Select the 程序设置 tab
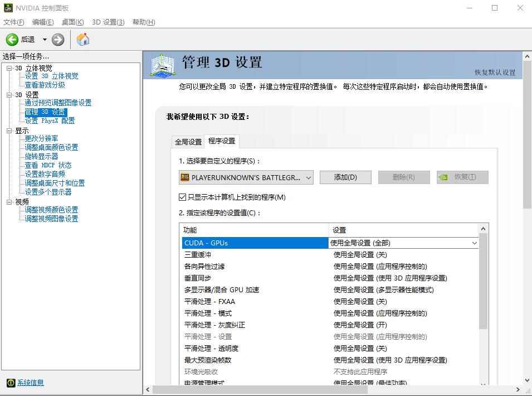The height and width of the screenshot is (396, 532). point(222,141)
